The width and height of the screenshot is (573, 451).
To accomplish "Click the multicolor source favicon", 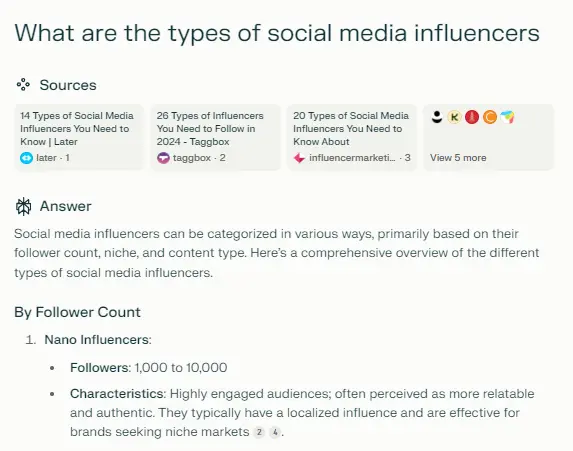I will pyautogui.click(x=507, y=117).
